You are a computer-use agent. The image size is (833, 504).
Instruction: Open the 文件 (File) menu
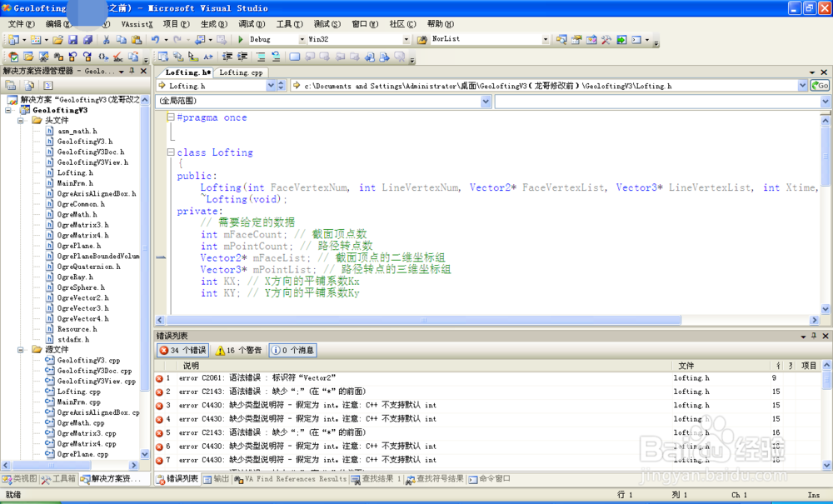coord(22,24)
